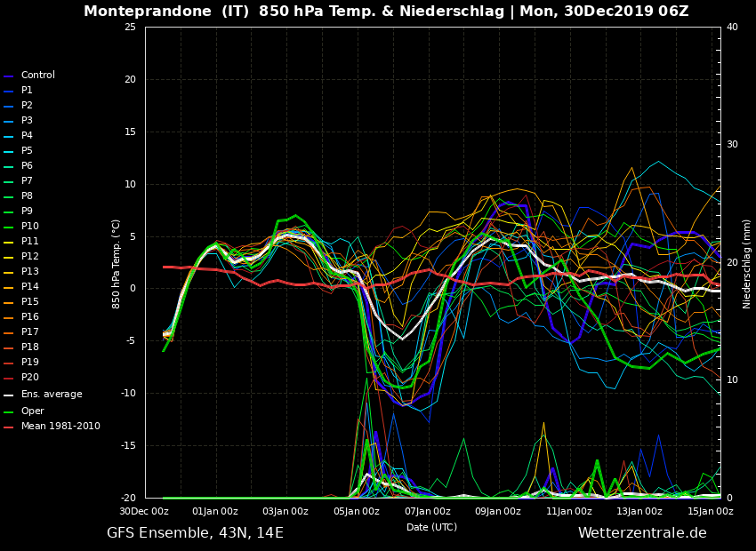Viewport: 756px width, 551px height.
Task: Select the Ens. average legend entry
Action: (51, 395)
